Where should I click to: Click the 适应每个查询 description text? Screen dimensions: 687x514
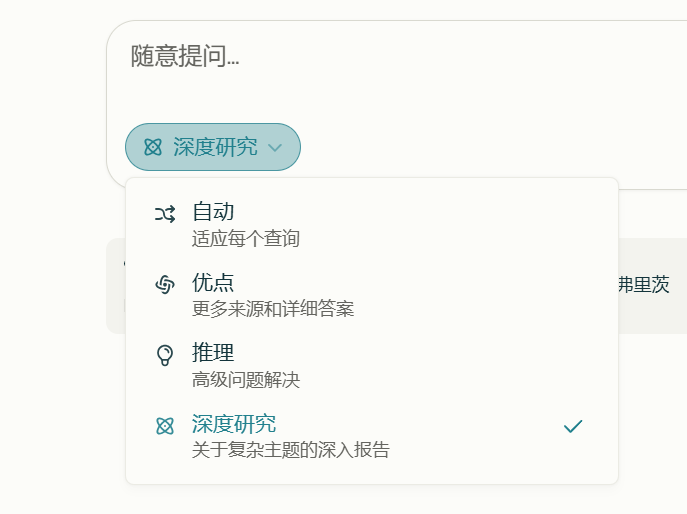click(246, 239)
